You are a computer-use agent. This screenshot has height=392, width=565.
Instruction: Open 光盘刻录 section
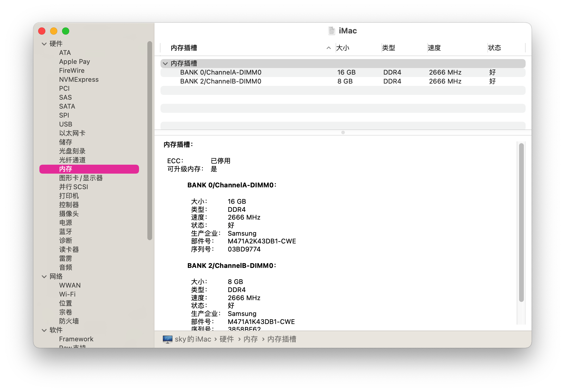(72, 151)
